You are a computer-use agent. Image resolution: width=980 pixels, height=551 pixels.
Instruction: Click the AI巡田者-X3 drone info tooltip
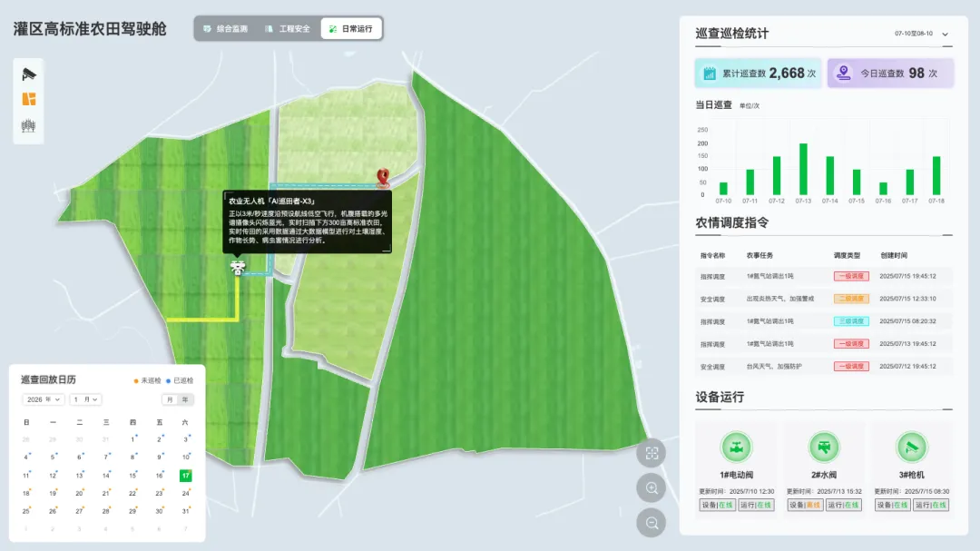[x=308, y=221]
